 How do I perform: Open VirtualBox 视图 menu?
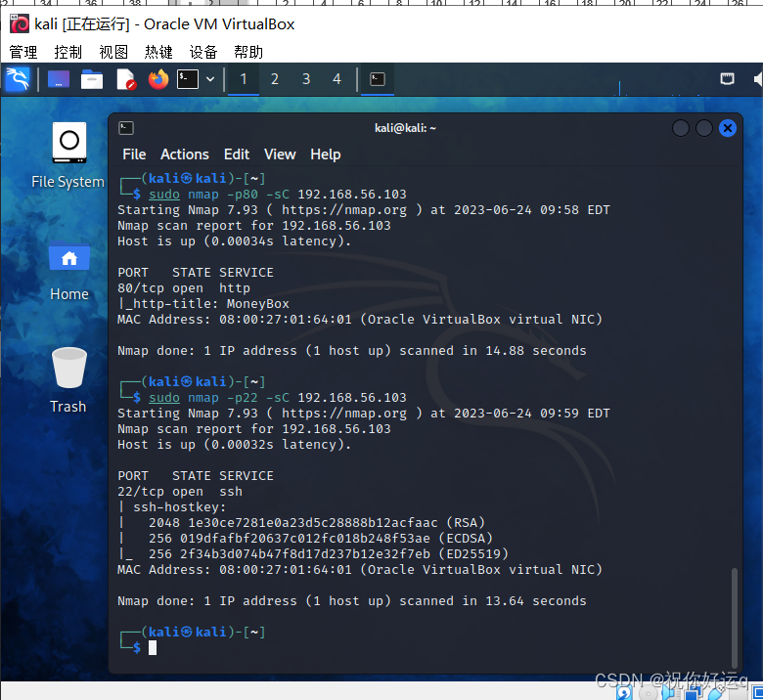[x=113, y=52]
